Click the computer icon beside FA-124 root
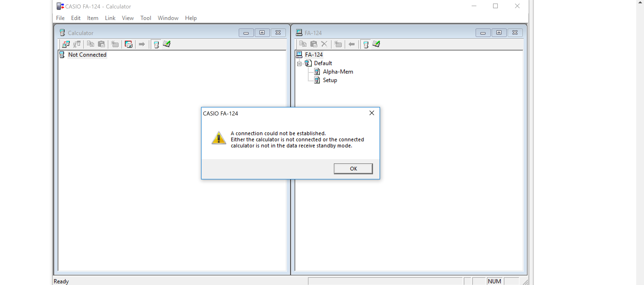 pyautogui.click(x=299, y=54)
